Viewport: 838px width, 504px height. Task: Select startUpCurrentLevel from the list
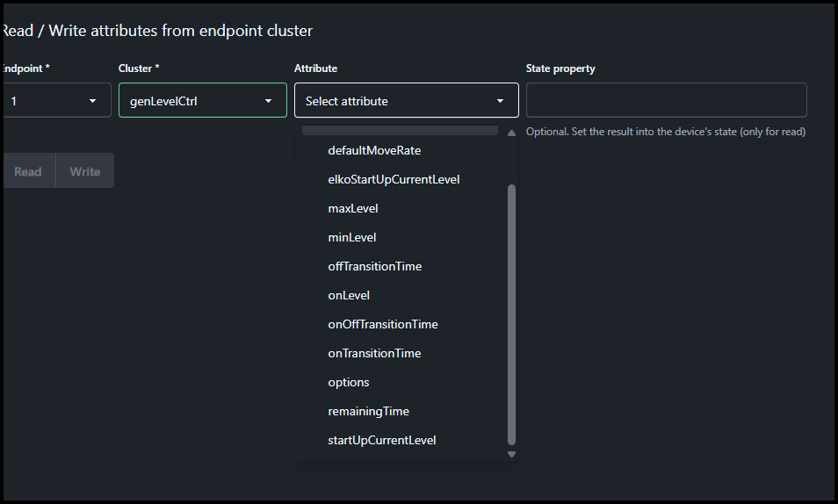[x=382, y=440]
